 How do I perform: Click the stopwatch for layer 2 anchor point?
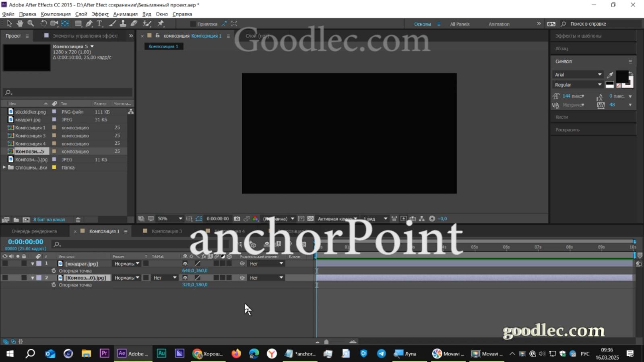(54, 285)
